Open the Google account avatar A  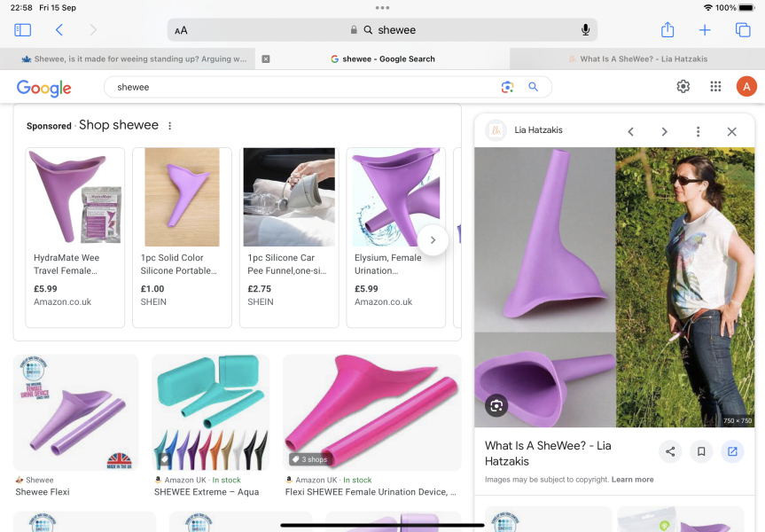(746, 87)
